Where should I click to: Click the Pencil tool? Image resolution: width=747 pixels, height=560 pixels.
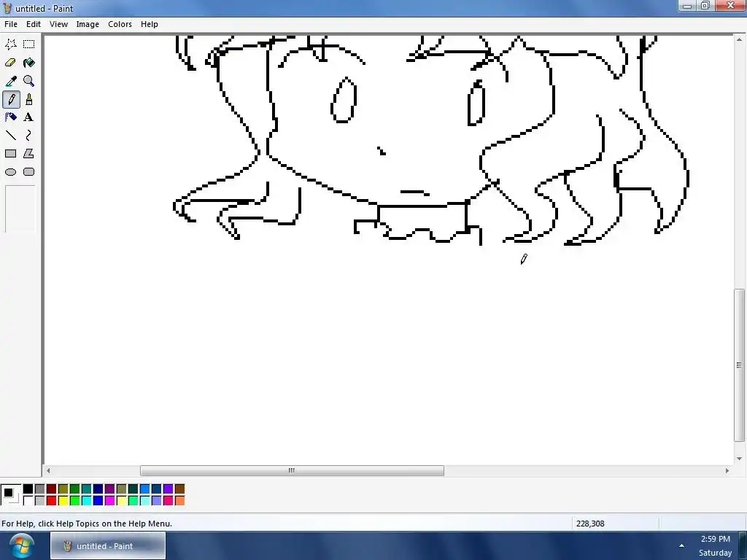(11, 99)
